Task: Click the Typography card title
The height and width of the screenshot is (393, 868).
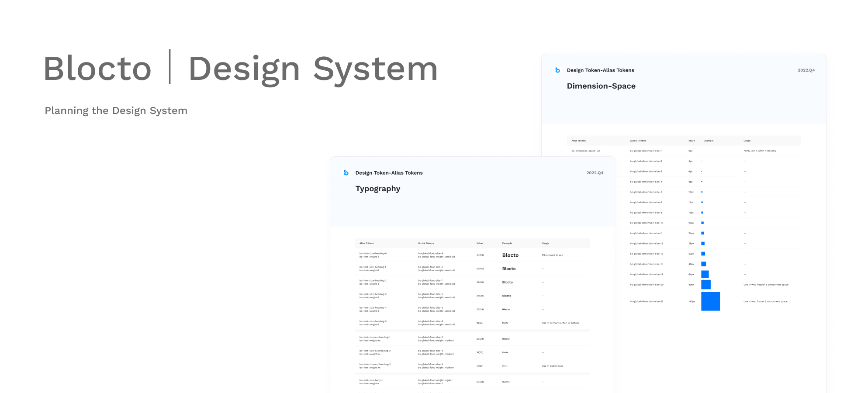Action: coord(377,189)
